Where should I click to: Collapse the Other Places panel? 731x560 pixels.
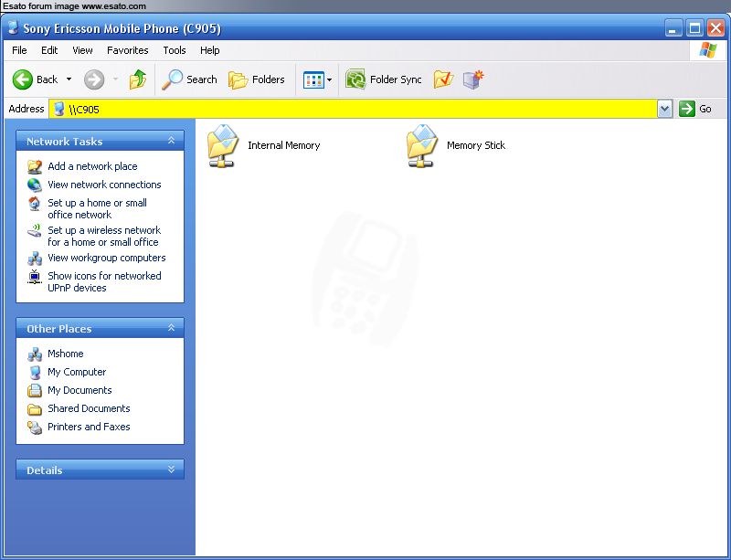pyautogui.click(x=171, y=328)
